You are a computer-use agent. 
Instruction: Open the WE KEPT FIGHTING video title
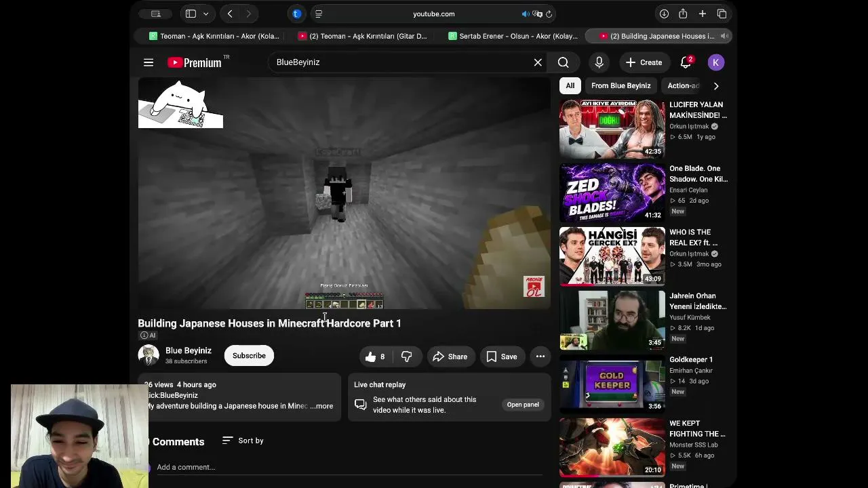(697, 428)
